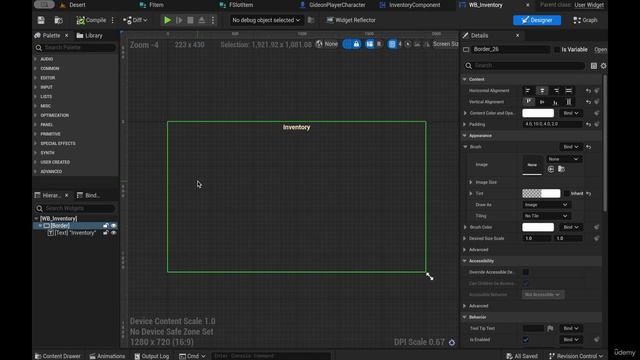Click the Eject icon in play toolbar

(x=202, y=20)
